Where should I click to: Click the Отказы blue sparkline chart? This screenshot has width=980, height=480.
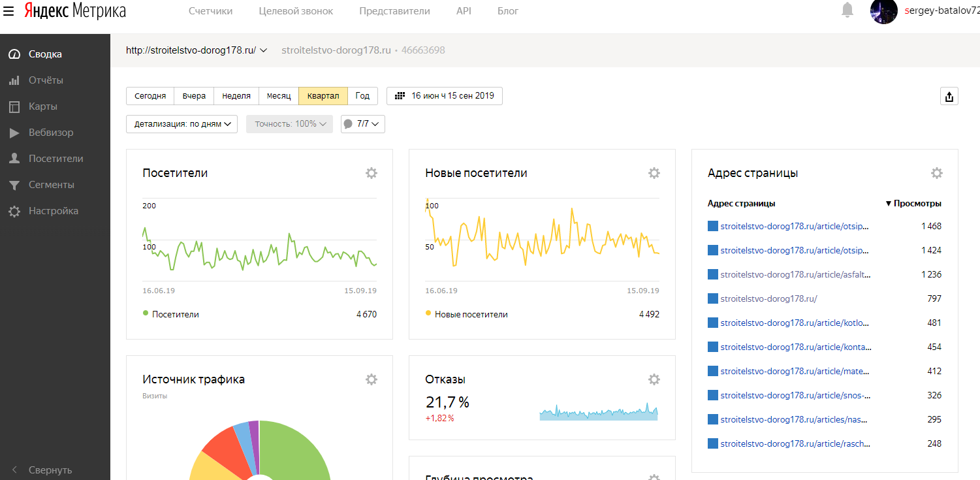coord(599,411)
